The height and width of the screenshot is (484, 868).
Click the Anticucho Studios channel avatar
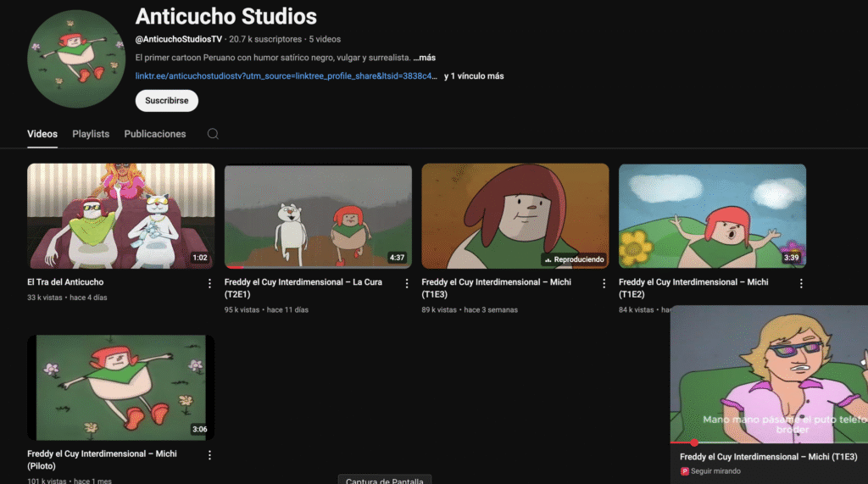(76, 58)
